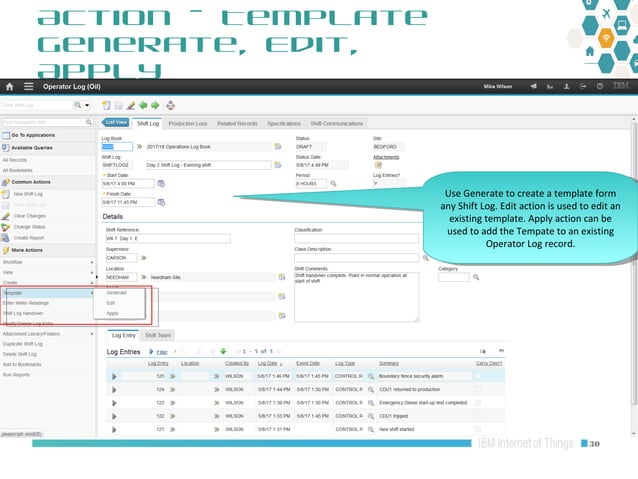
Task: Click the Save Shift Log toolbar icon
Action: (118, 106)
